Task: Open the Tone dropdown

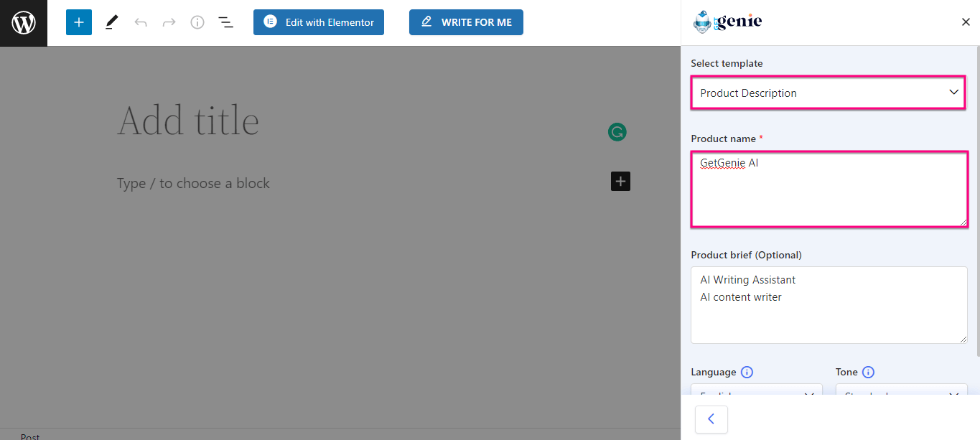Action: coord(902,390)
